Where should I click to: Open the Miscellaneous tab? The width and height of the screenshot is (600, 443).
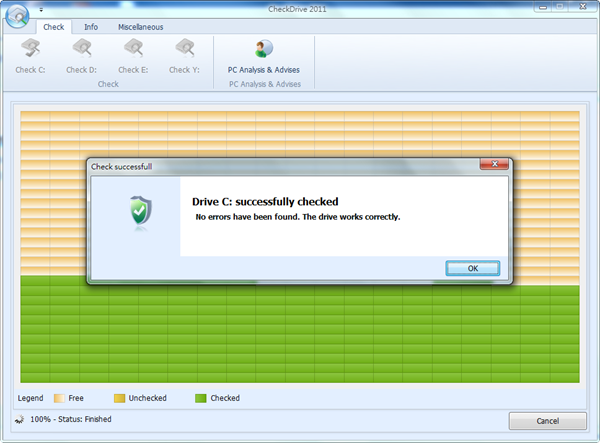(x=140, y=27)
